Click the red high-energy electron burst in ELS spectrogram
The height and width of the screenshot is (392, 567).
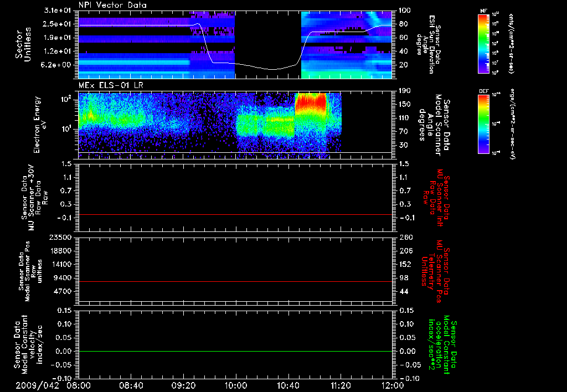311,103
